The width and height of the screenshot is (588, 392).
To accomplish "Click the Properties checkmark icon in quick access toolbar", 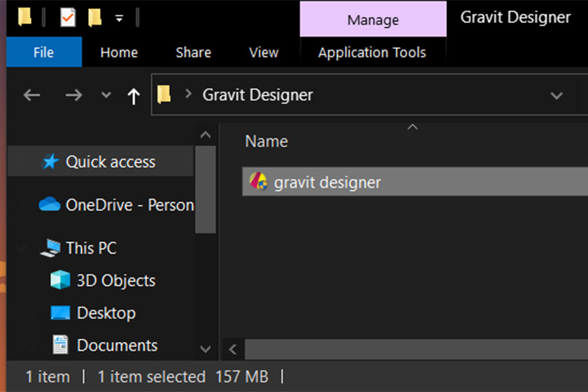I will (68, 17).
